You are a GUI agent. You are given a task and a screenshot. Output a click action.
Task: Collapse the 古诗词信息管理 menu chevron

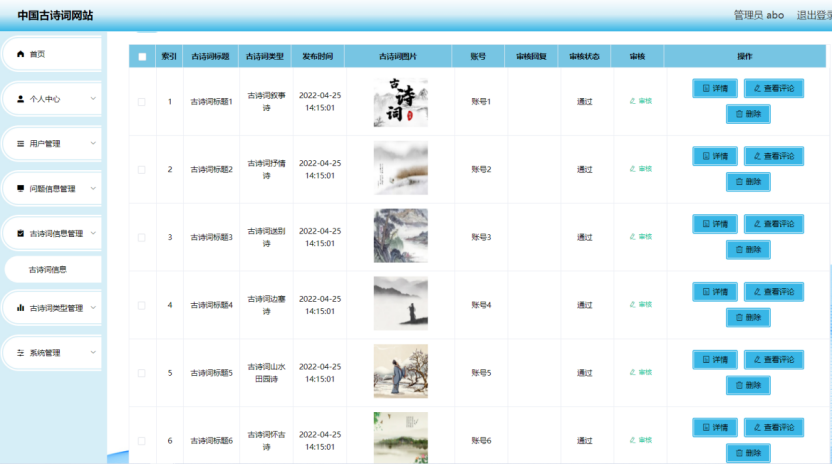(x=93, y=233)
